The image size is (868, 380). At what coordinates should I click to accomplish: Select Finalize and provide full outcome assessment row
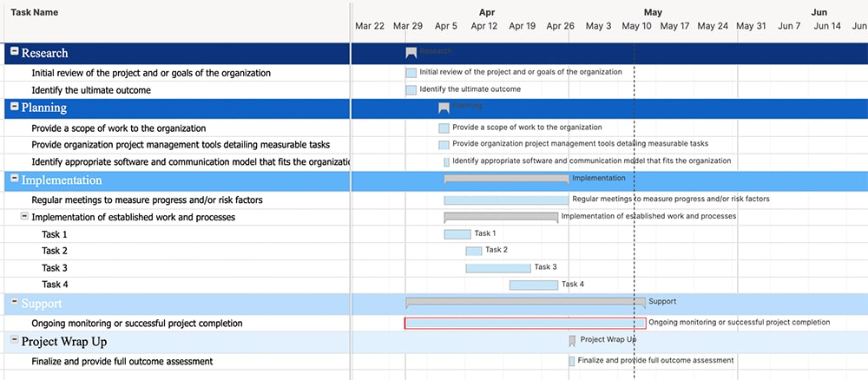[122, 362]
